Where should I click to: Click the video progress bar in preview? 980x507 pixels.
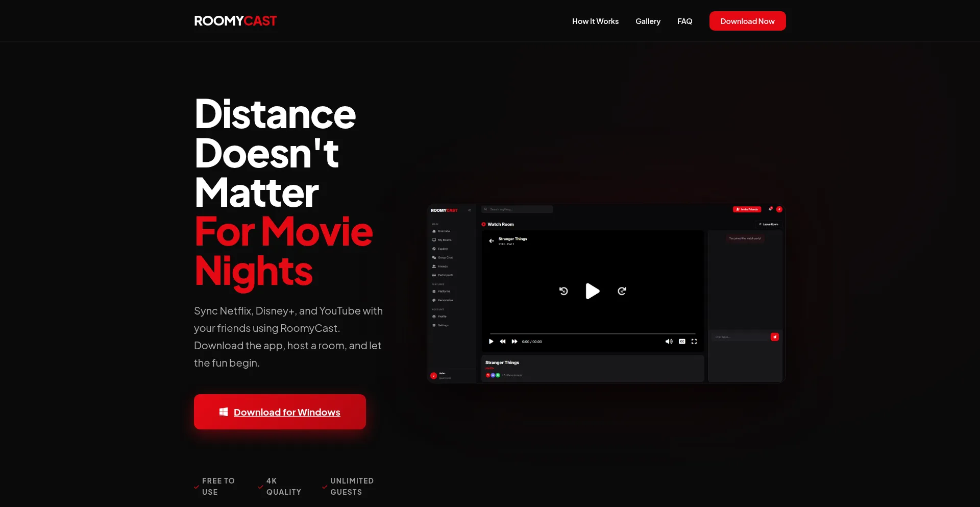pos(593,334)
